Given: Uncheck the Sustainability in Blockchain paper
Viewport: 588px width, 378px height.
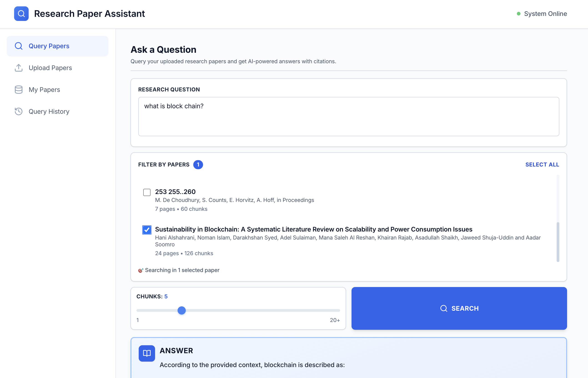Looking at the screenshot, I should tap(147, 230).
